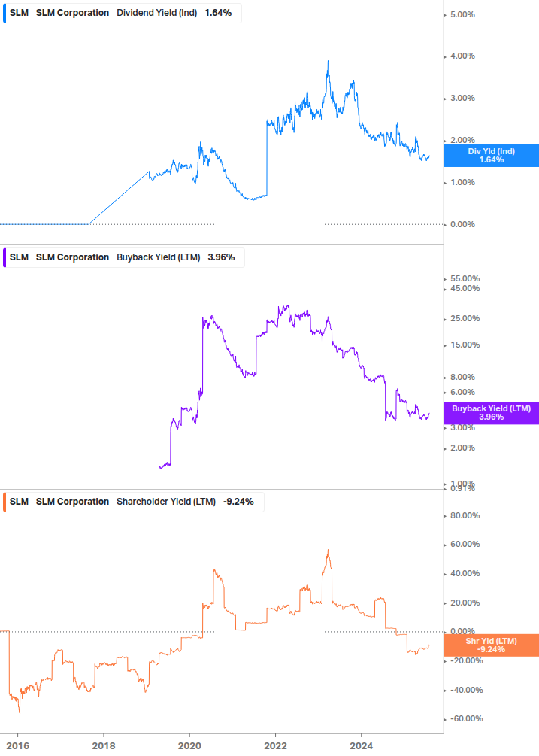Screen dimensions: 539x756
Task: Click the 8.00% label on the buyback yield axis
Action: point(462,377)
